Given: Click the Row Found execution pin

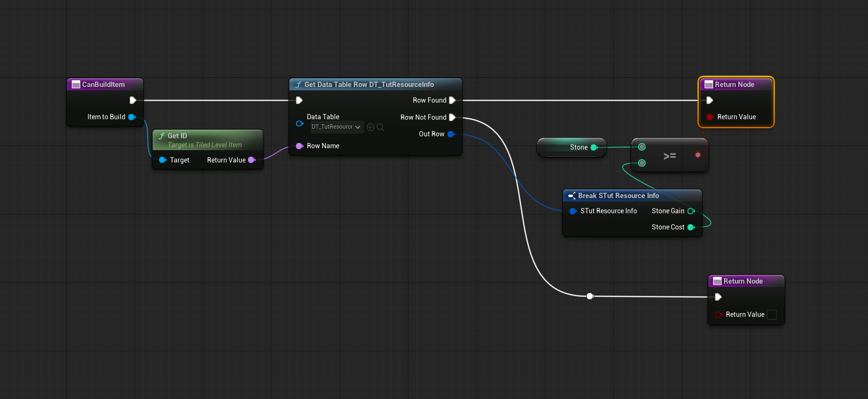Looking at the screenshot, I should (x=452, y=100).
